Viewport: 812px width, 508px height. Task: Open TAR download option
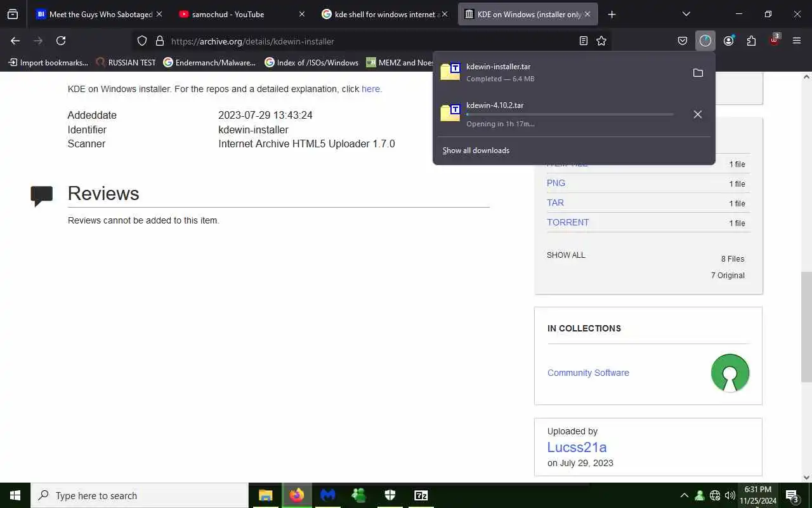tap(555, 203)
